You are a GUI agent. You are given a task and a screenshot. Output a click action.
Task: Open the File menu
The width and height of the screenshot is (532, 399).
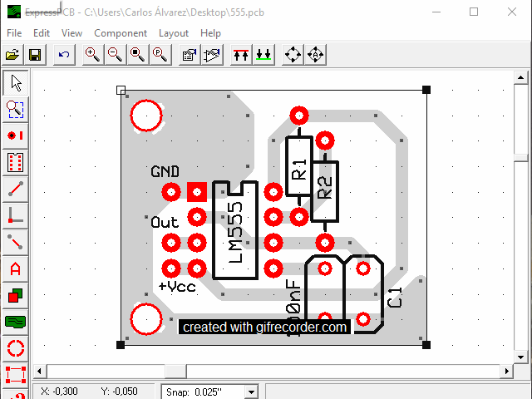[x=14, y=33]
